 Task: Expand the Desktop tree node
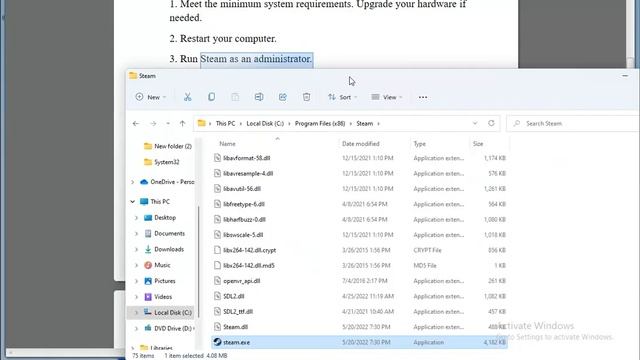(136, 218)
